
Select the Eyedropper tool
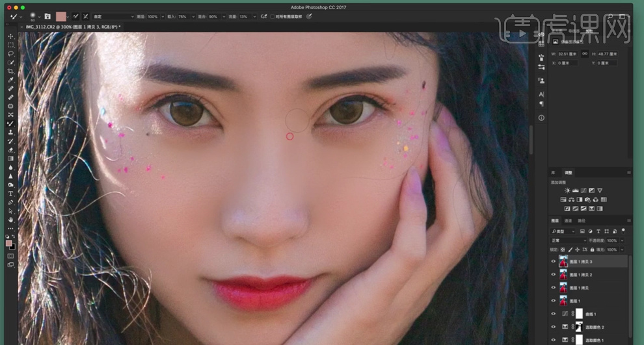pyautogui.click(x=10, y=80)
